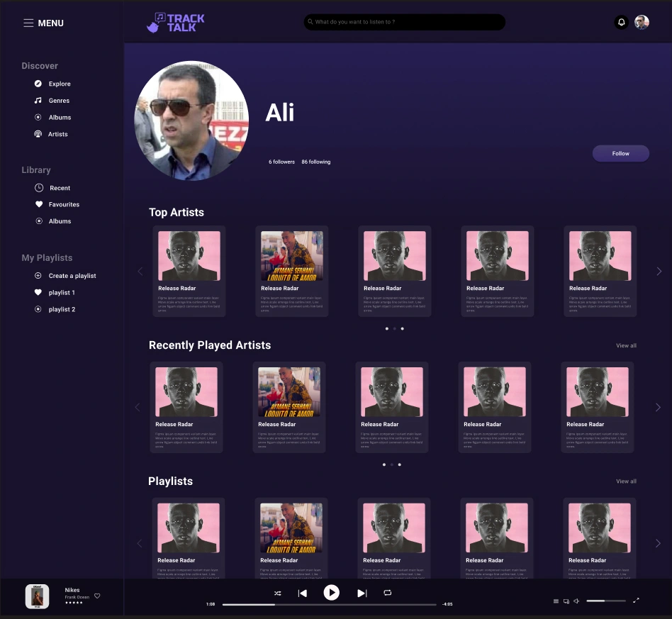The width and height of the screenshot is (672, 619).
Task: Click the Favourites heart icon
Action: pyautogui.click(x=39, y=204)
